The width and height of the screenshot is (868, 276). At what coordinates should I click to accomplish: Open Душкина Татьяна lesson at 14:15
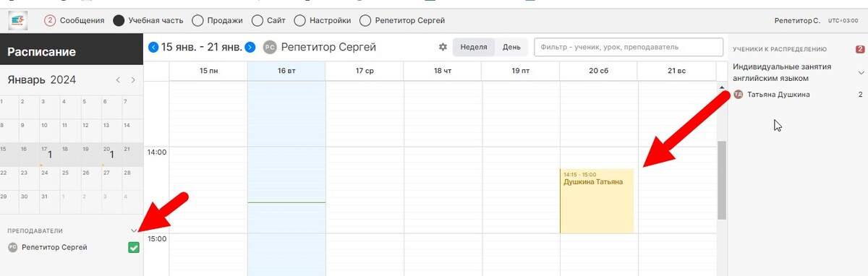coord(597,201)
